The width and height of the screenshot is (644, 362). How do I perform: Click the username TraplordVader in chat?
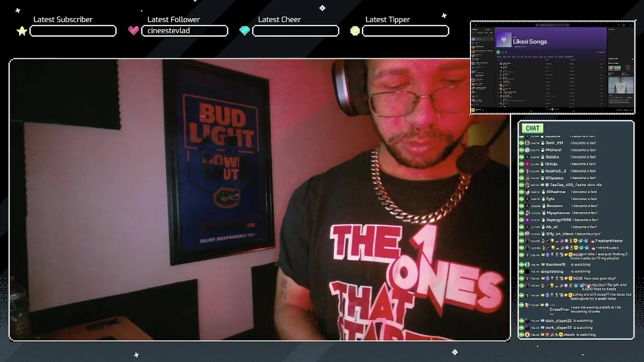609,241
